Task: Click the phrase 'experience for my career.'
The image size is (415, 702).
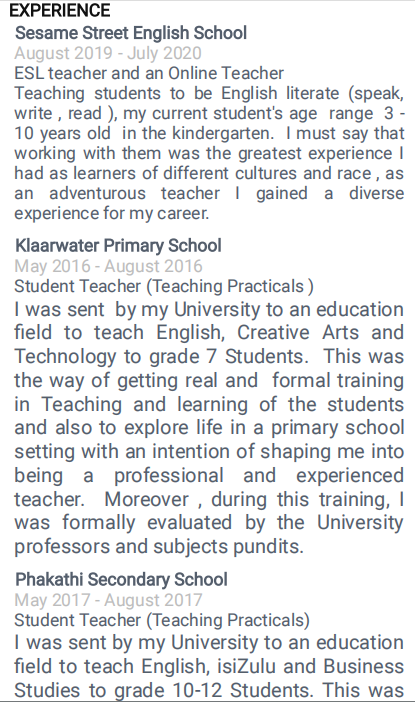Action: pyautogui.click(x=111, y=214)
